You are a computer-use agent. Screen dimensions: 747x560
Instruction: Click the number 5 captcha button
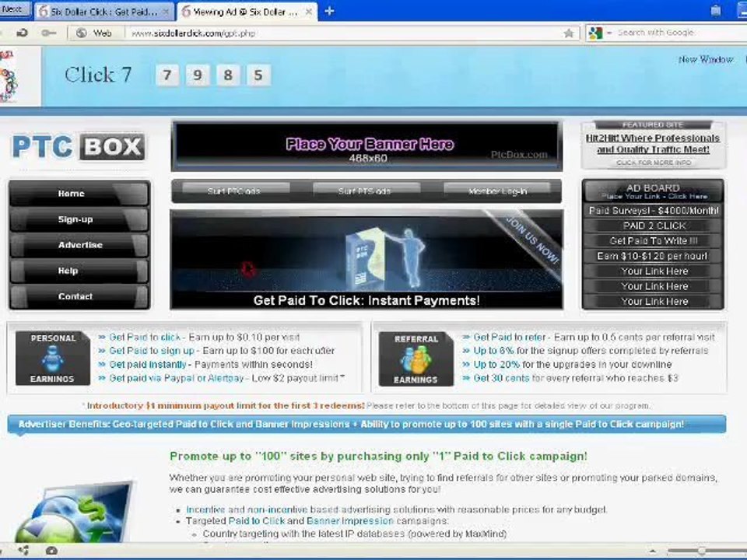click(x=258, y=75)
